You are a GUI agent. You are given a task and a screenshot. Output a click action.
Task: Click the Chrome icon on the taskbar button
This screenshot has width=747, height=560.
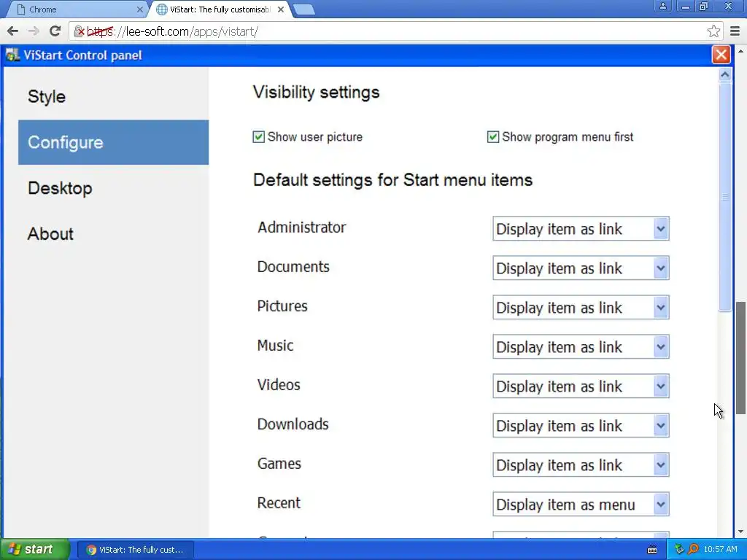point(91,550)
